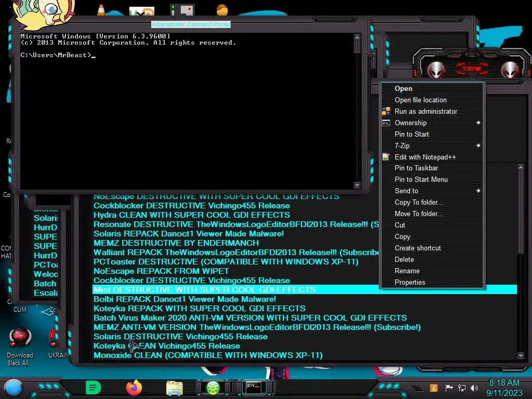This screenshot has width=532, height=399.
Task: Select "Resonate DESTRUCTIVE TheWindowsLogoEditorBFDI2013 Release" row
Action: pyautogui.click(x=236, y=224)
